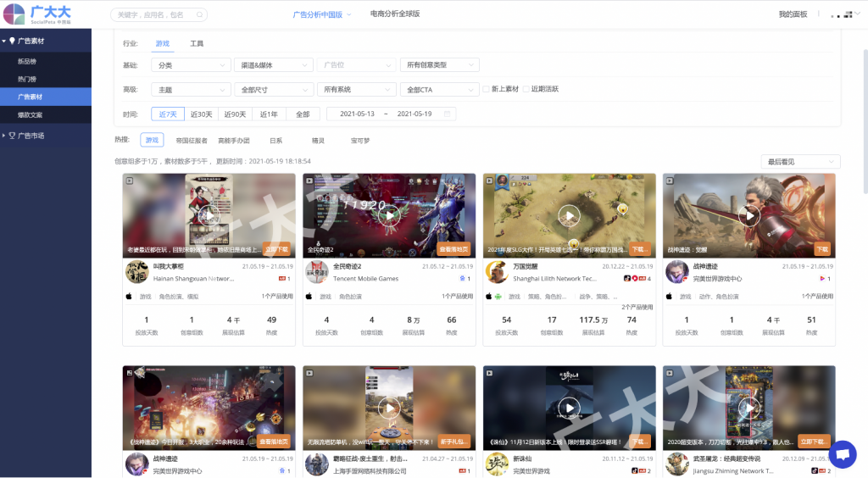
Task: Select the 近90天 time range
Action: (235, 114)
